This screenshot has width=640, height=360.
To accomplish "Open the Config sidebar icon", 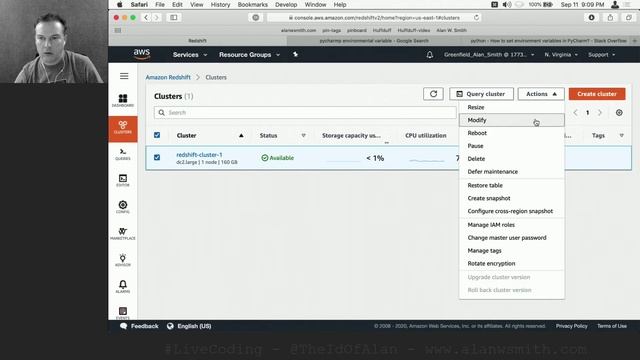I will pos(123,207).
